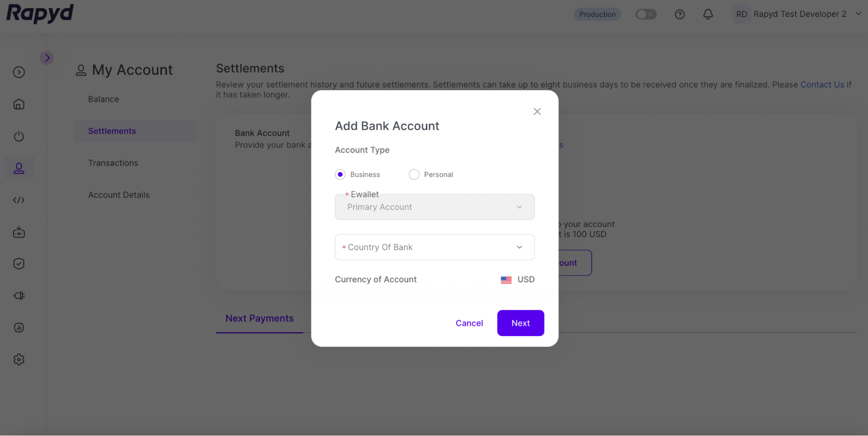Click the notifications bell icon
The image size is (868, 436).
708,14
